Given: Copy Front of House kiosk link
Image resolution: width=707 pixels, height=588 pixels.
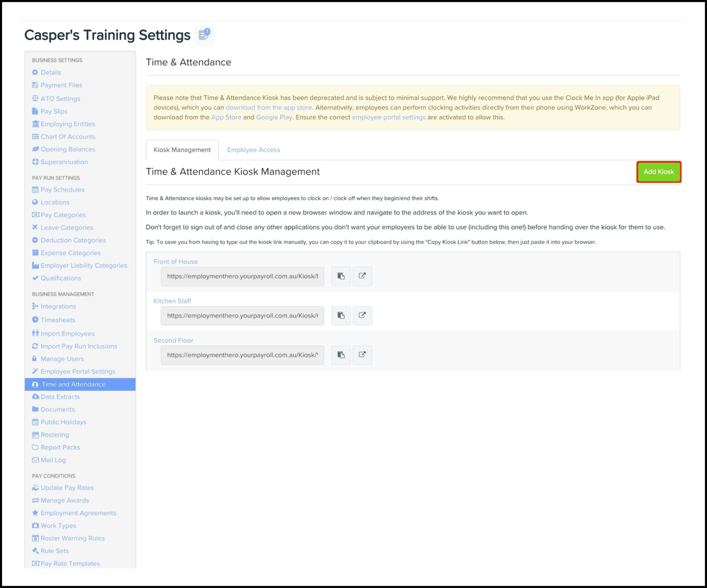Looking at the screenshot, I should pyautogui.click(x=340, y=275).
